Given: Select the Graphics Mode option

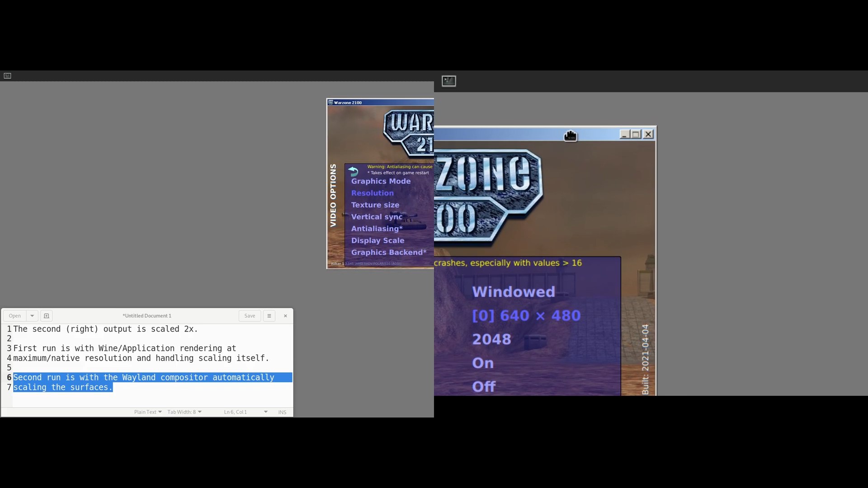Looking at the screenshot, I should [381, 181].
